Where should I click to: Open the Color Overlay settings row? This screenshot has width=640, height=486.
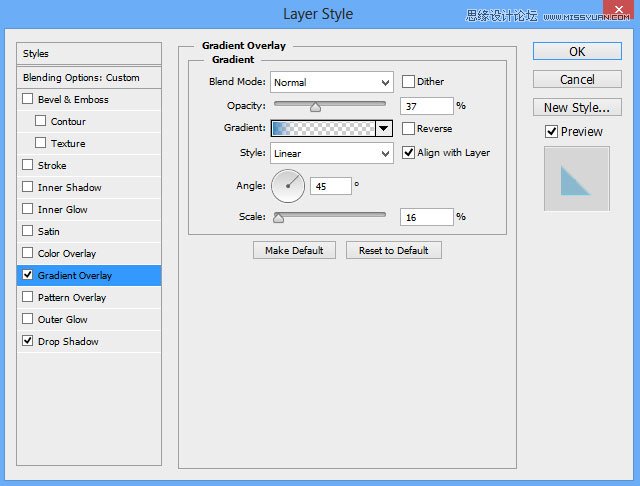(x=89, y=253)
